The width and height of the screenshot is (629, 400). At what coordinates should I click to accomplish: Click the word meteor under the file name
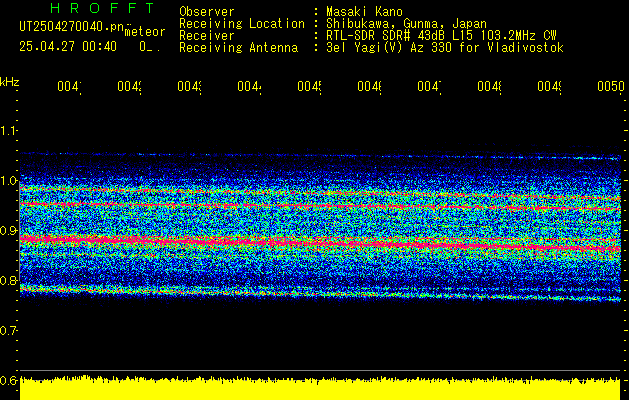[x=145, y=32]
